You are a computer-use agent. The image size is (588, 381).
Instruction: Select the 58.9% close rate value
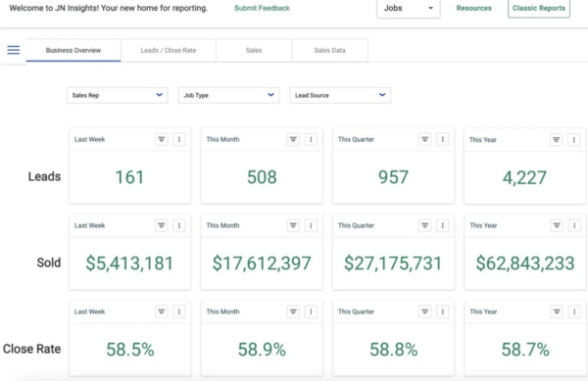(x=262, y=350)
